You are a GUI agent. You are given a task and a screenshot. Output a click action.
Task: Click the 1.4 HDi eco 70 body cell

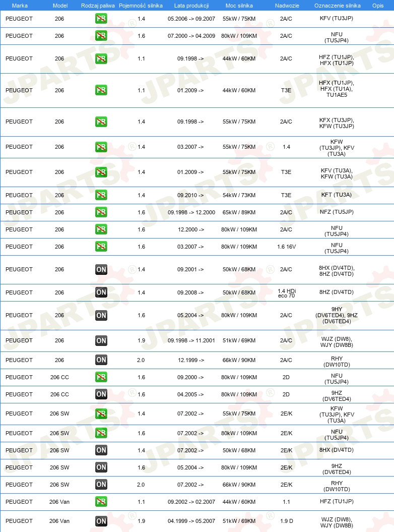pos(287,293)
